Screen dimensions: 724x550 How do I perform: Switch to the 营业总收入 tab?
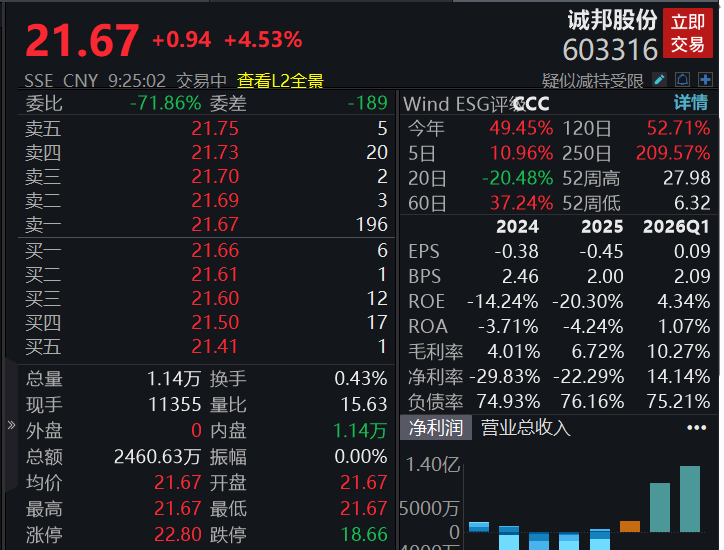point(525,428)
